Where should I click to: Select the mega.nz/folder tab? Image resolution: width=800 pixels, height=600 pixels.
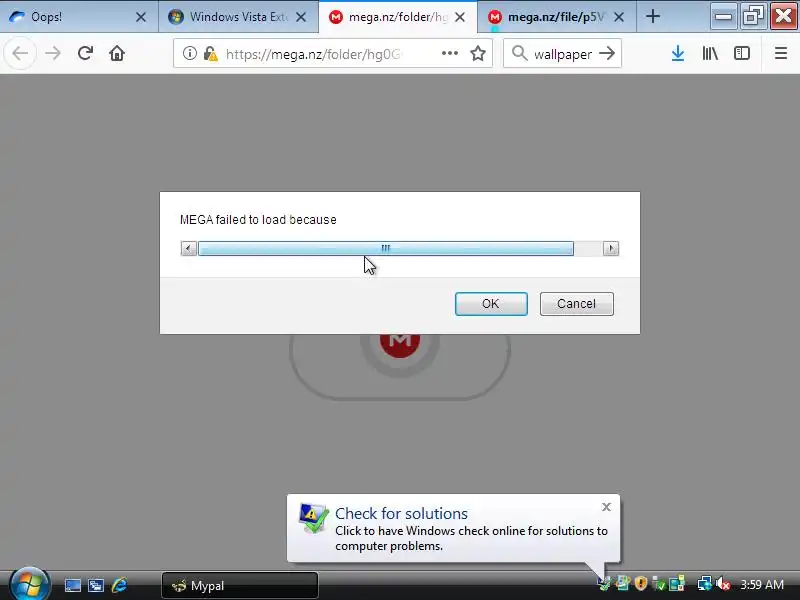click(397, 17)
